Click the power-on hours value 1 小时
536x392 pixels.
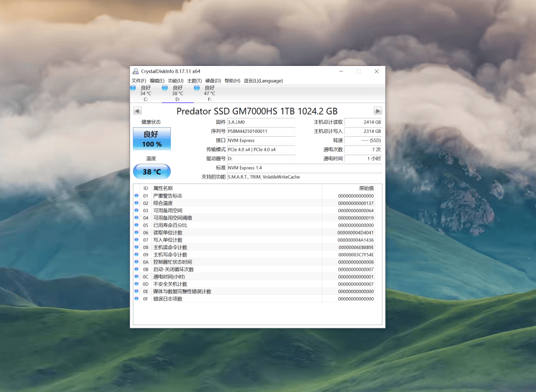[363, 159]
